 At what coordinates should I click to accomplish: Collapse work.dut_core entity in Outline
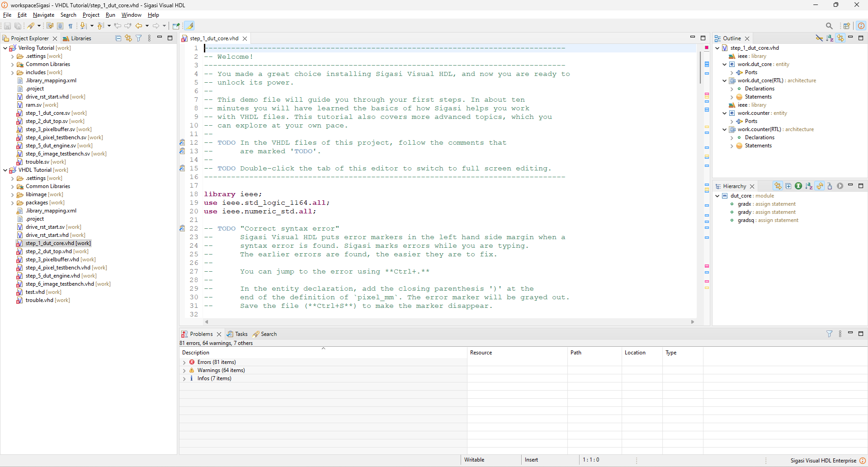click(724, 64)
